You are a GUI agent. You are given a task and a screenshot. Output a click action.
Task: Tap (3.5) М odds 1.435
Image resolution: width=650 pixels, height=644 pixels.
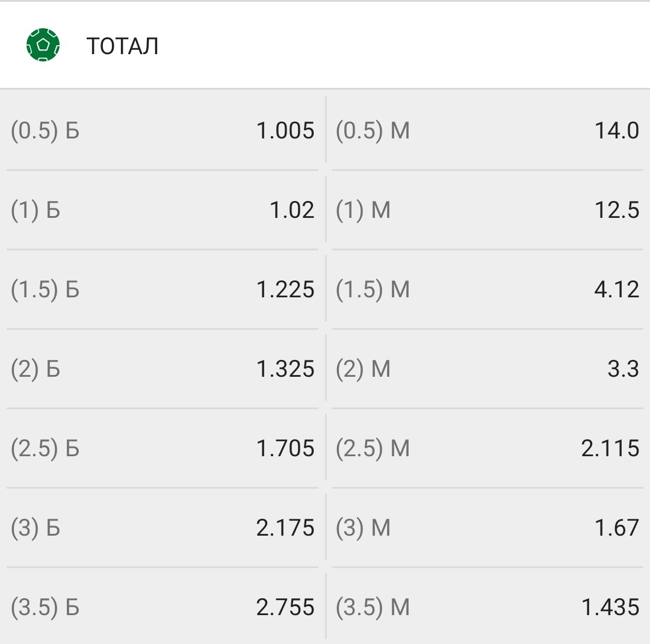click(x=487, y=607)
